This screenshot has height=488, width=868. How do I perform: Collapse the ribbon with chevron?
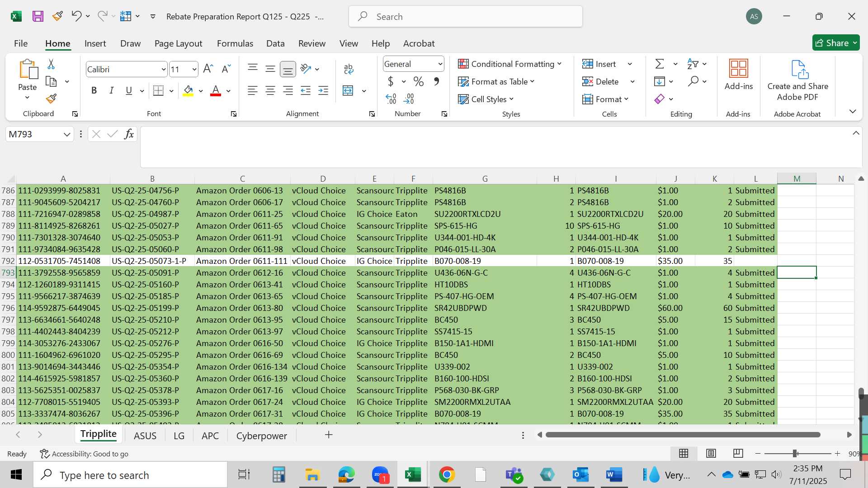tap(853, 111)
